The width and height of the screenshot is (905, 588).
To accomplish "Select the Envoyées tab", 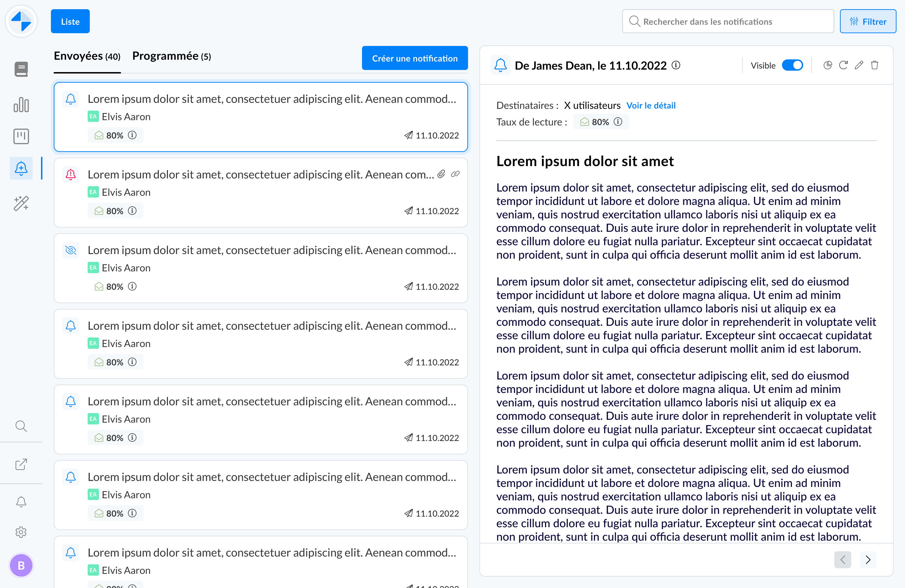I will [87, 56].
